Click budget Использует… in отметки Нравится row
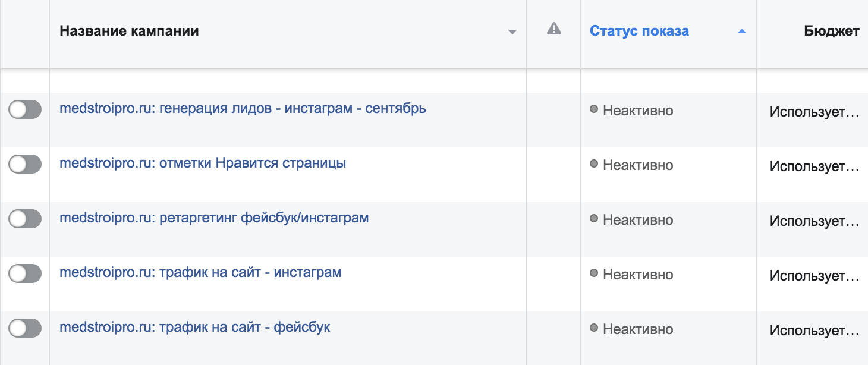Image resolution: width=868 pixels, height=365 pixels. tap(814, 166)
